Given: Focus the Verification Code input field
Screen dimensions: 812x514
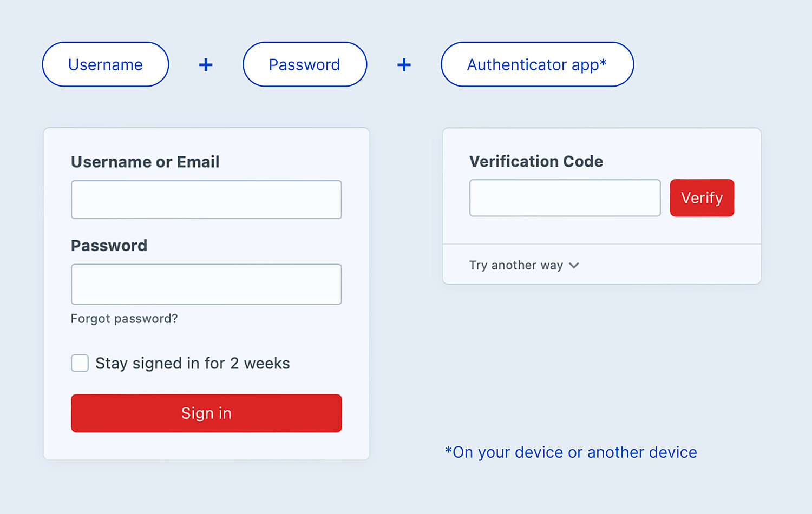Looking at the screenshot, I should pos(565,198).
